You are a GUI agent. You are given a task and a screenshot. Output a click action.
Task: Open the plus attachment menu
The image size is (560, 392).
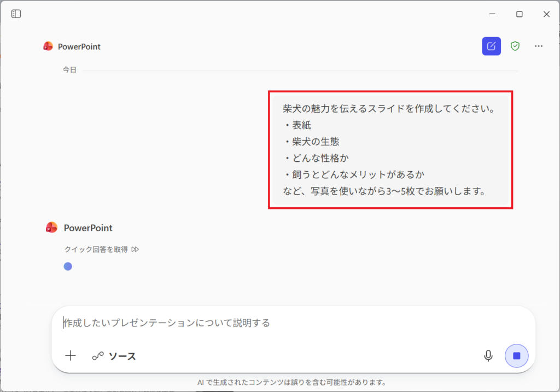(x=71, y=356)
